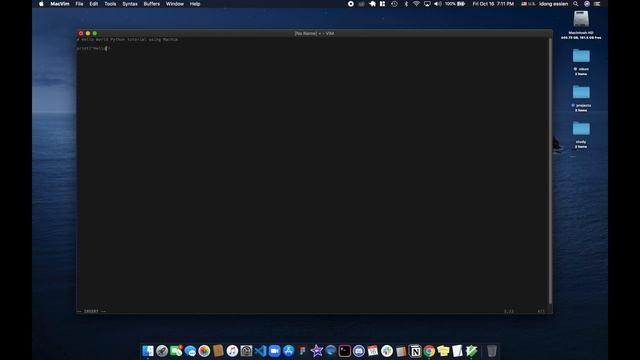
Task: Launch Discord from the Dock
Action: pyautogui.click(x=359, y=351)
